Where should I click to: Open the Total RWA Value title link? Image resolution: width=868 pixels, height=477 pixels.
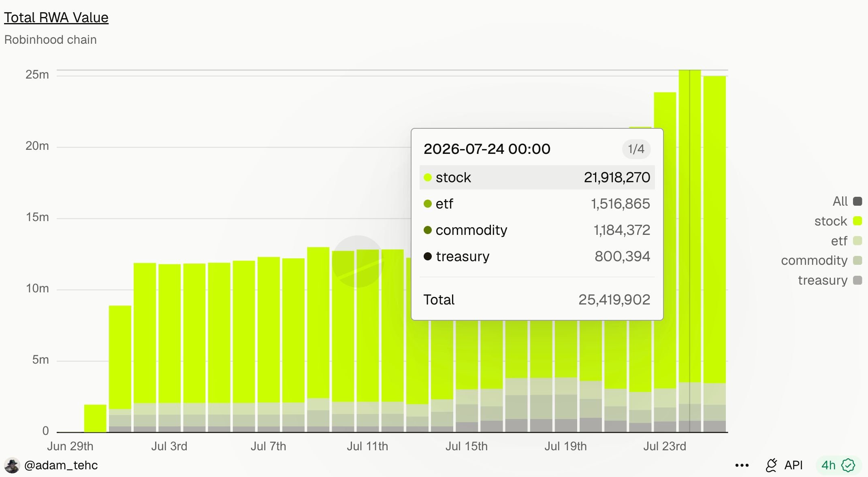tap(56, 17)
